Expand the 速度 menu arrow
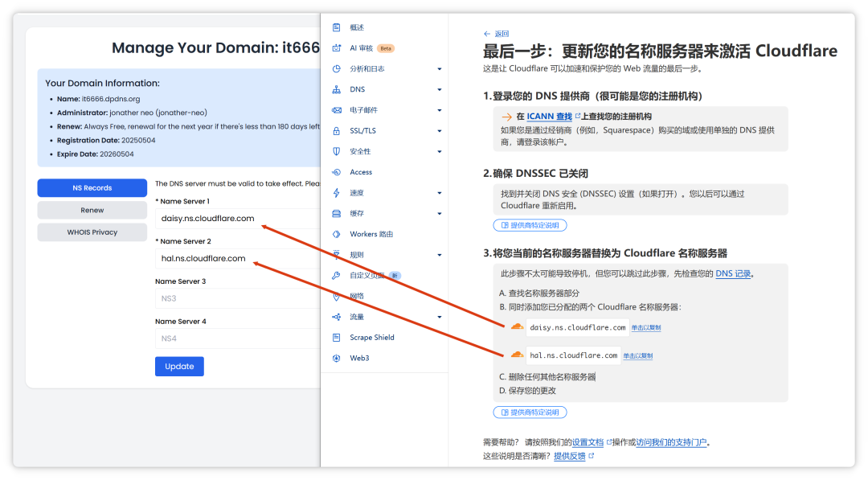The height and width of the screenshot is (480, 868). (440, 193)
